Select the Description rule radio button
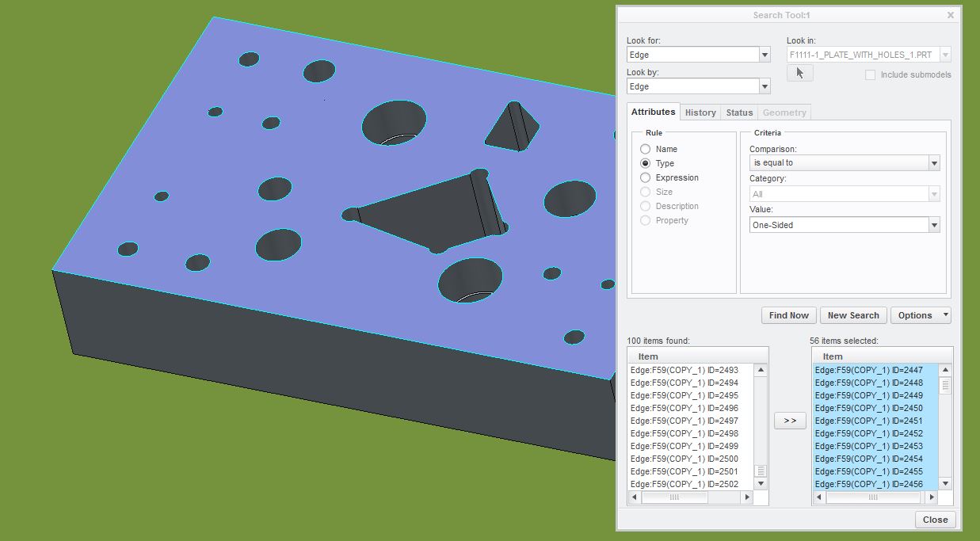Image resolution: width=980 pixels, height=541 pixels. click(646, 206)
